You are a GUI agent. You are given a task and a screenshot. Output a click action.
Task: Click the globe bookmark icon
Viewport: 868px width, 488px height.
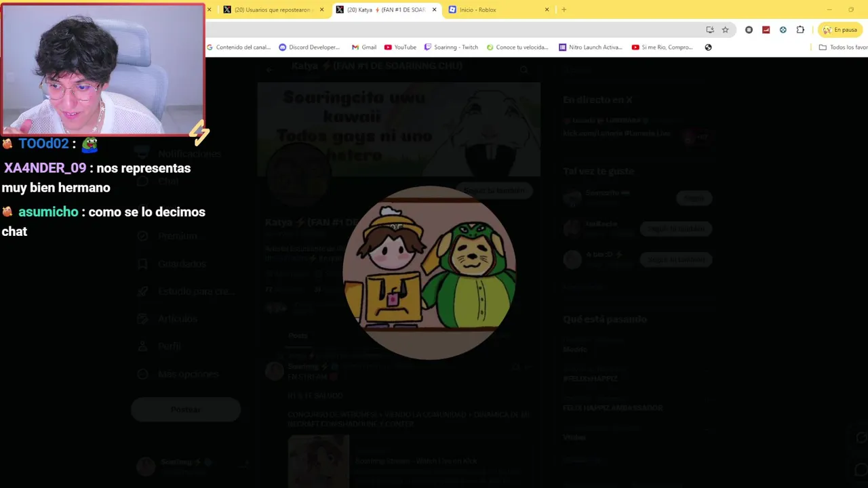(x=708, y=47)
